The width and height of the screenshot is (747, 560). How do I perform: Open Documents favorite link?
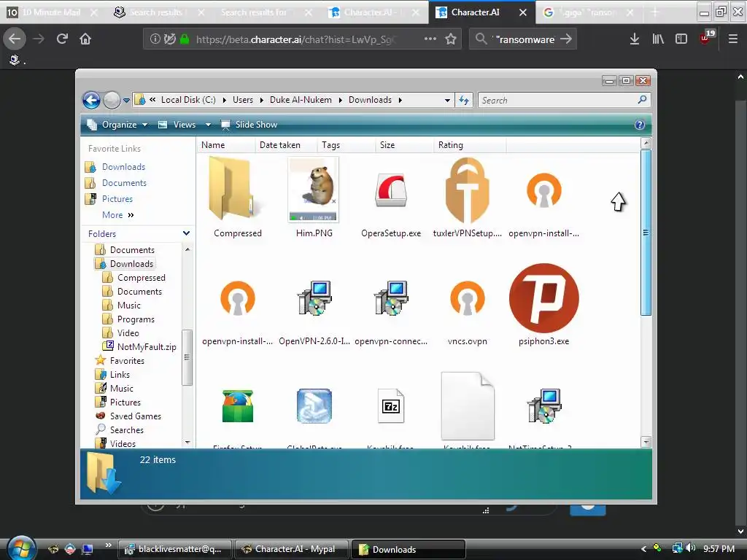point(124,183)
